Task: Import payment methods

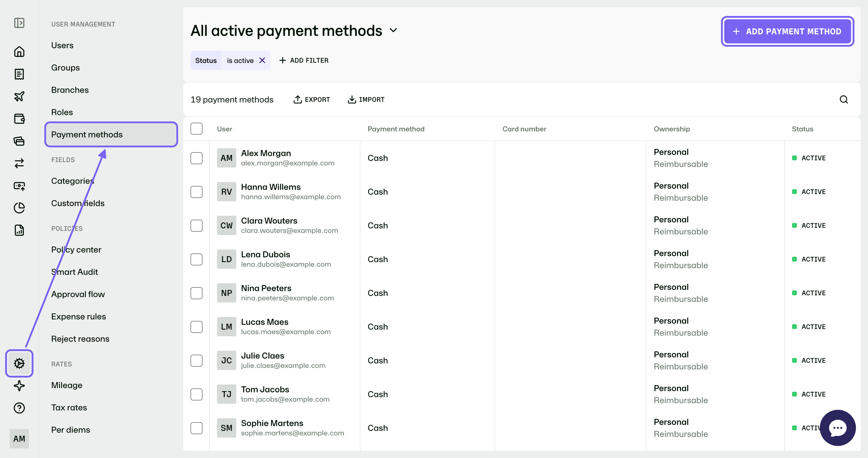Action: click(x=366, y=100)
